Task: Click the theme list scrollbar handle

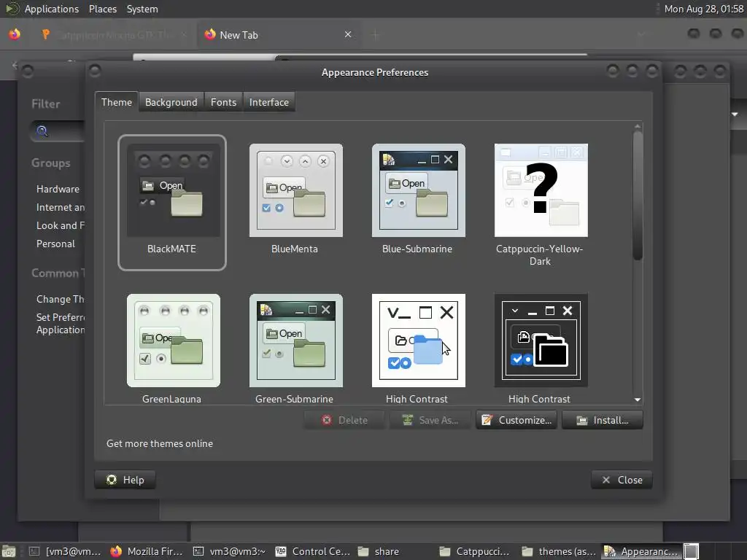Action: [x=638, y=195]
